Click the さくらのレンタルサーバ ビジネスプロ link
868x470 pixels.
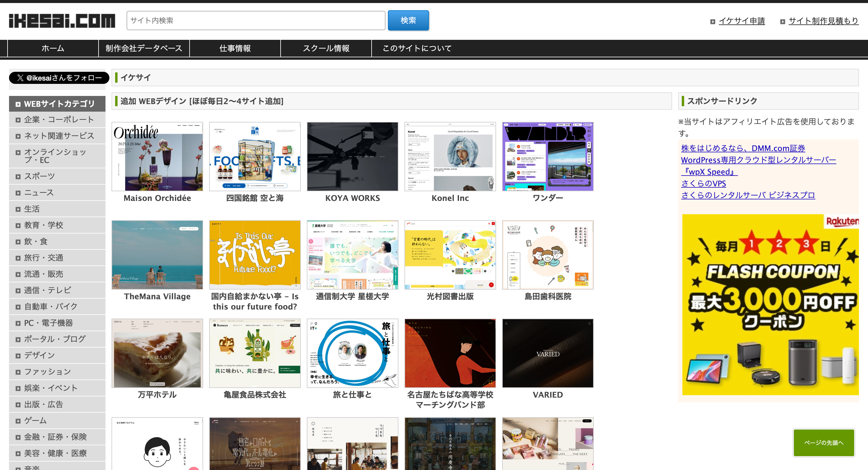coord(748,195)
